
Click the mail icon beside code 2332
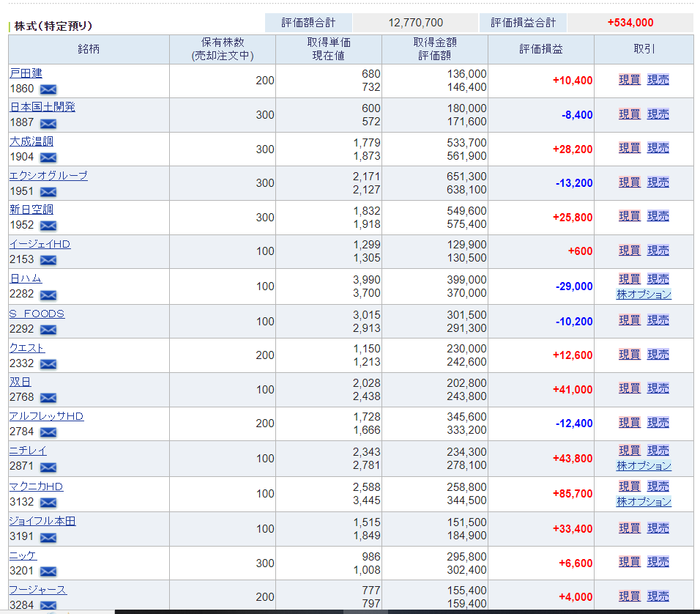tap(48, 364)
